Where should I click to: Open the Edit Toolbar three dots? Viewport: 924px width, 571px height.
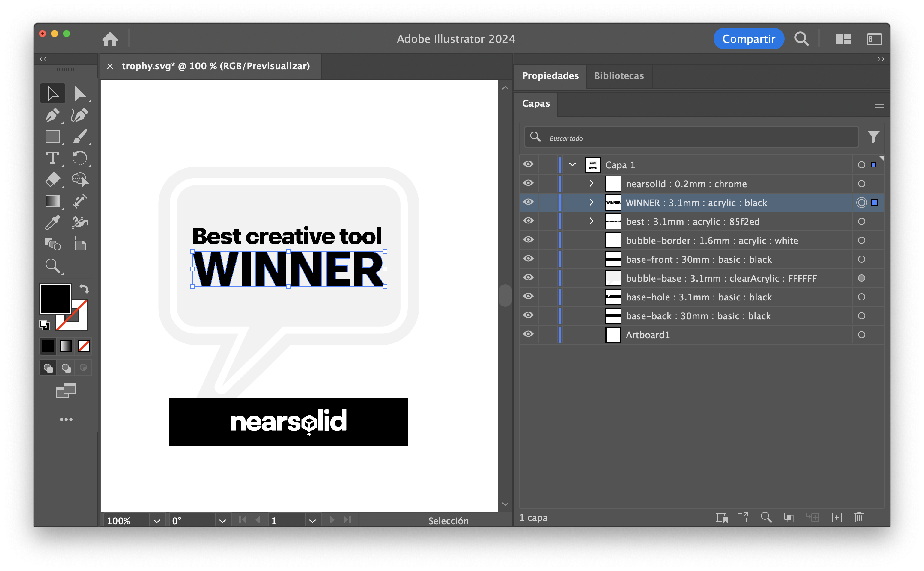point(66,419)
